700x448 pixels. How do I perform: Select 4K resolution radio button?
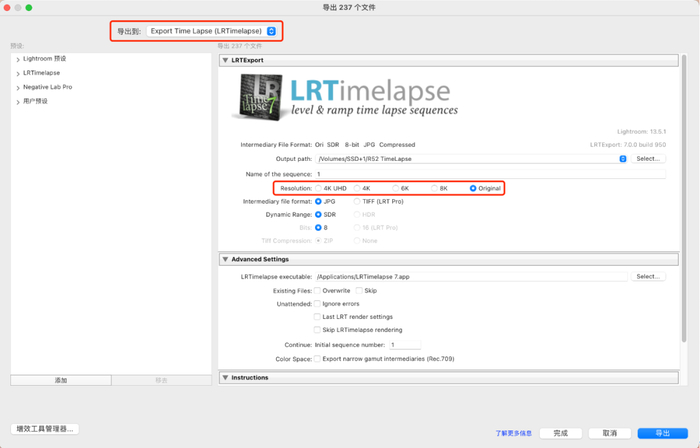(x=357, y=188)
